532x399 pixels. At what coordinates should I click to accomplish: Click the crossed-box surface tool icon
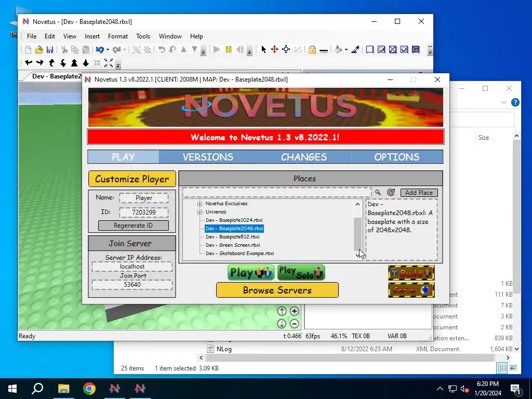pyautogui.click(x=393, y=49)
